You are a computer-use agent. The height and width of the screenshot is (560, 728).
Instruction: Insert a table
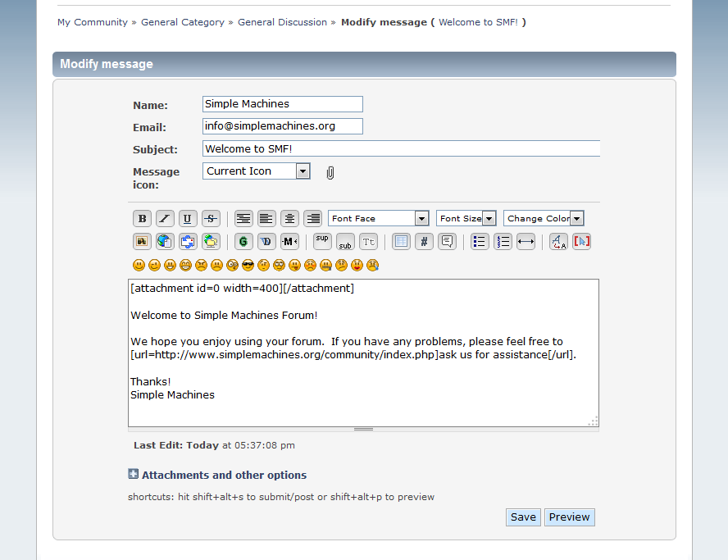click(401, 241)
